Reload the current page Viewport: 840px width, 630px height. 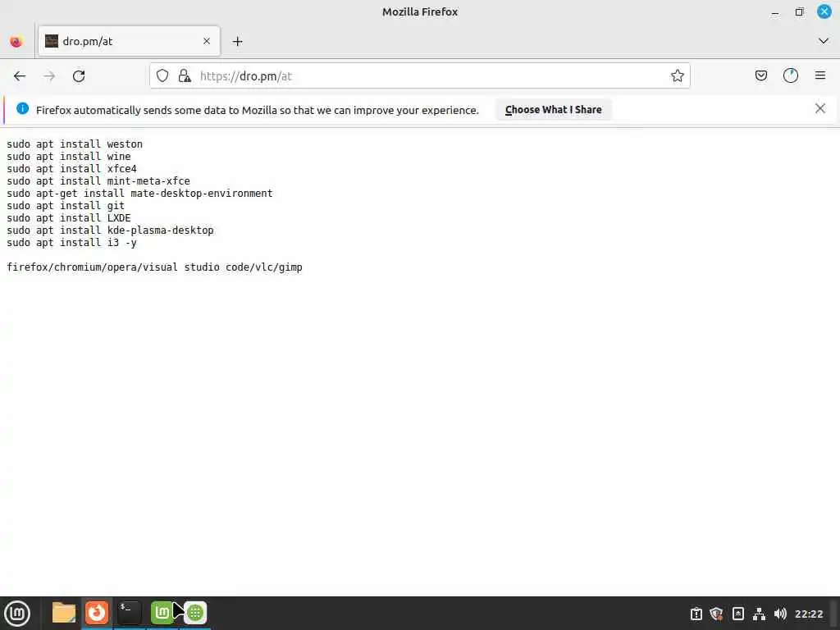(x=79, y=76)
